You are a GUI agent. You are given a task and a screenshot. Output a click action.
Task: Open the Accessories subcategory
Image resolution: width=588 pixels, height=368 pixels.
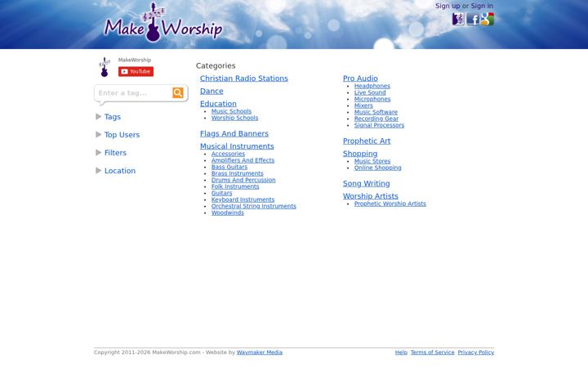click(228, 154)
